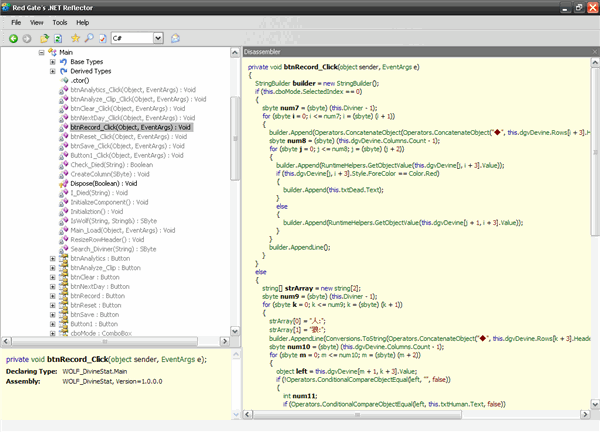Click Disassembler horizontal scroll left arrow
Viewport: 600px width, 432px height.
pyautogui.click(x=248, y=414)
